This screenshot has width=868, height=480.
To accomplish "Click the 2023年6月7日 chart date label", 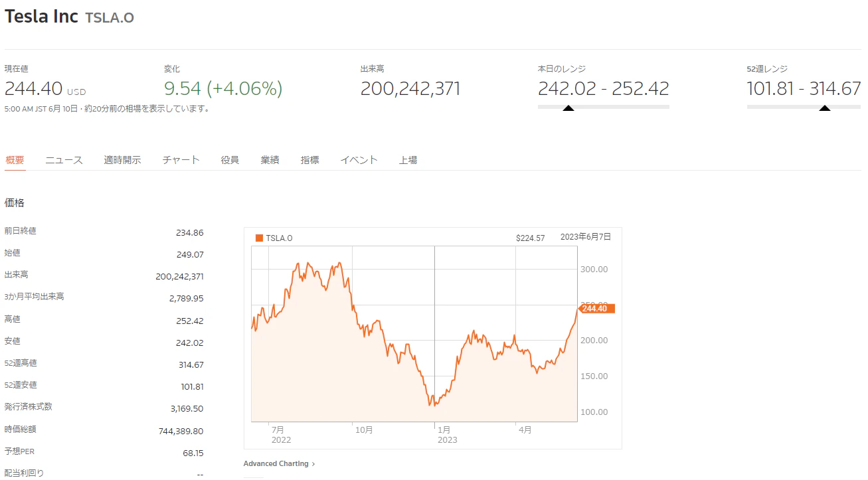I will click(x=585, y=236).
